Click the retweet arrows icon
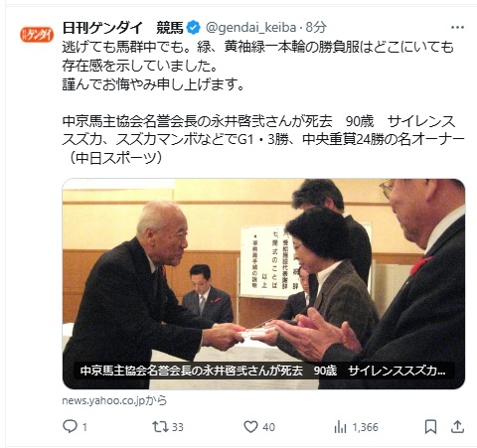477x448 pixels. [160, 427]
